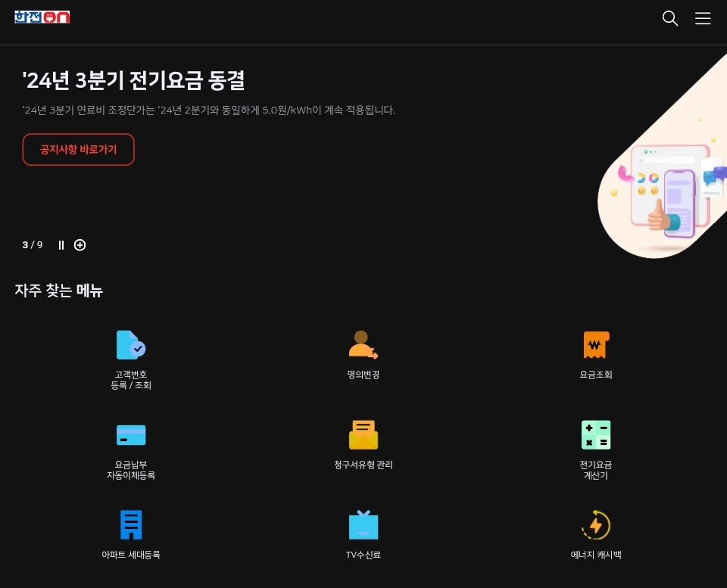Screen dimensions: 727x588
Task: Launch the 전기요금 계산기 calculator icon
Action: tap(596, 434)
